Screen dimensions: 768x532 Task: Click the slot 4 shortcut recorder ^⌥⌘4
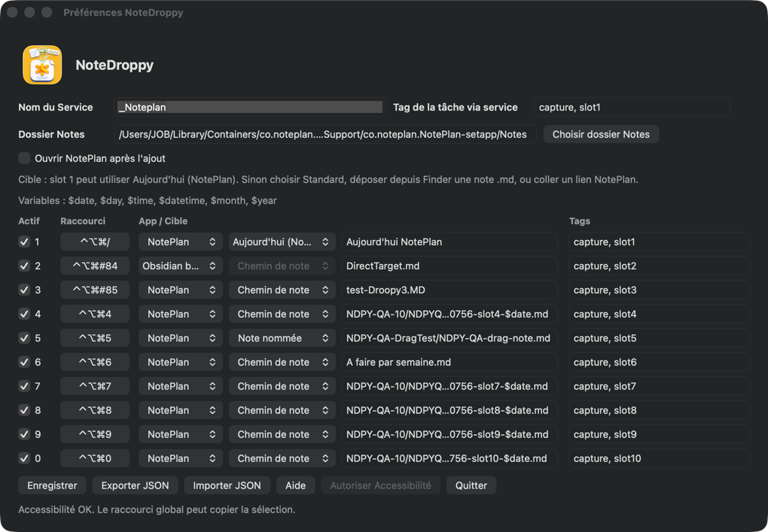point(95,314)
